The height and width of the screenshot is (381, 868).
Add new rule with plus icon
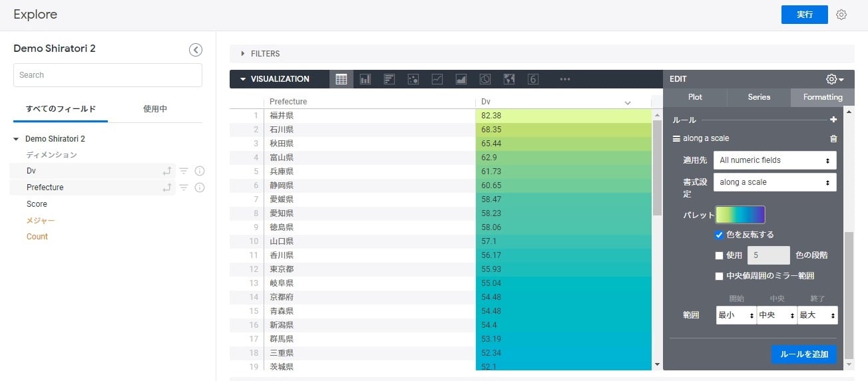[x=833, y=120]
